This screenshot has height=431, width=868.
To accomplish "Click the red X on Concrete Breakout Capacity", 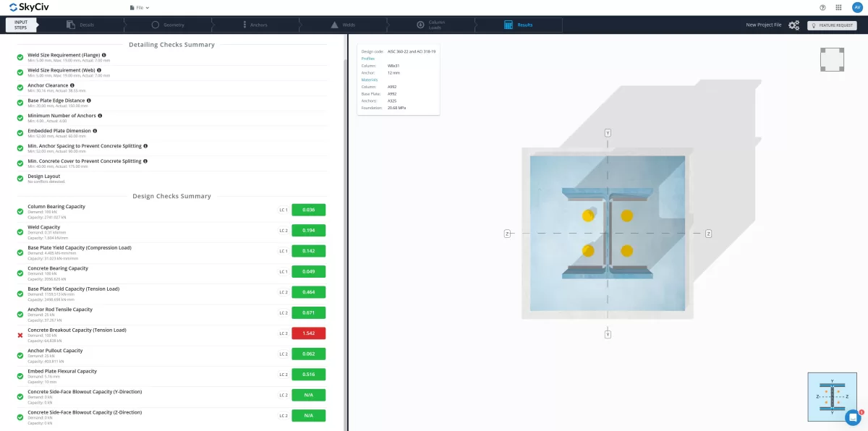I will (20, 335).
